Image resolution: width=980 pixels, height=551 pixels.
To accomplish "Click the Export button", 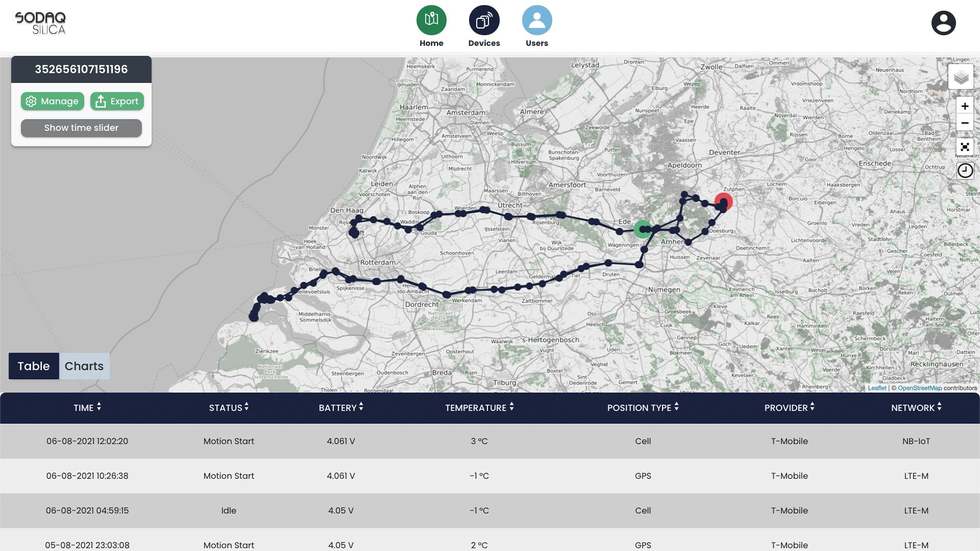I will (x=117, y=102).
